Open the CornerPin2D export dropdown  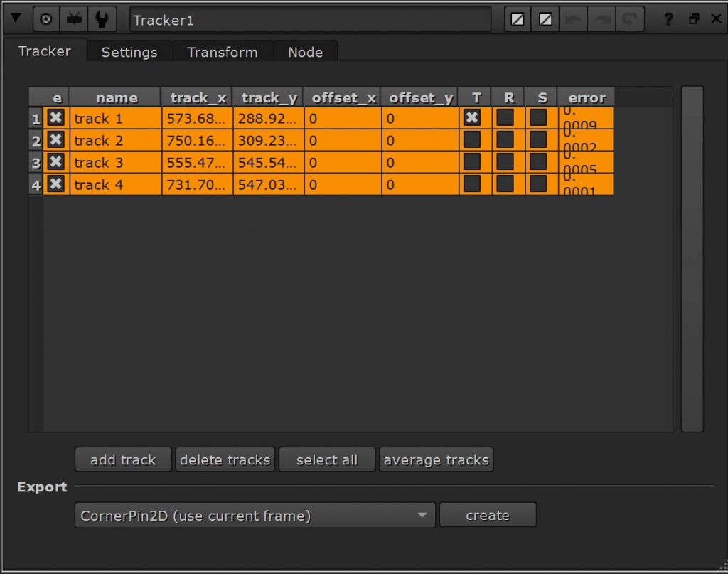point(255,514)
